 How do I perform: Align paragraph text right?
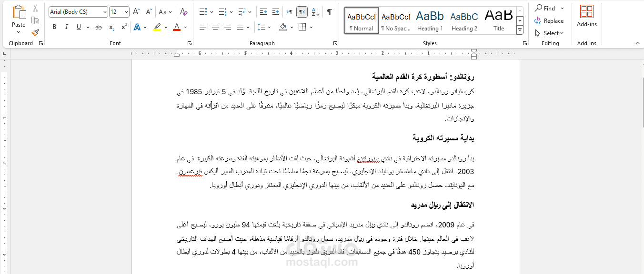point(228,27)
